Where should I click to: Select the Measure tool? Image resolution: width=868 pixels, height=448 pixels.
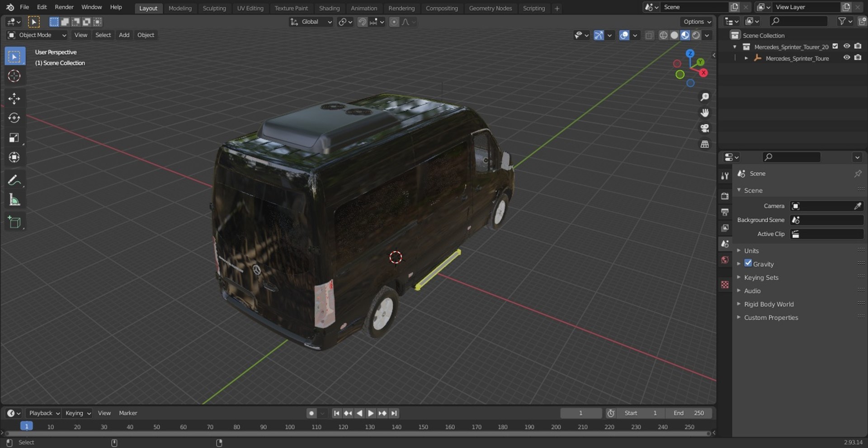[x=14, y=199]
